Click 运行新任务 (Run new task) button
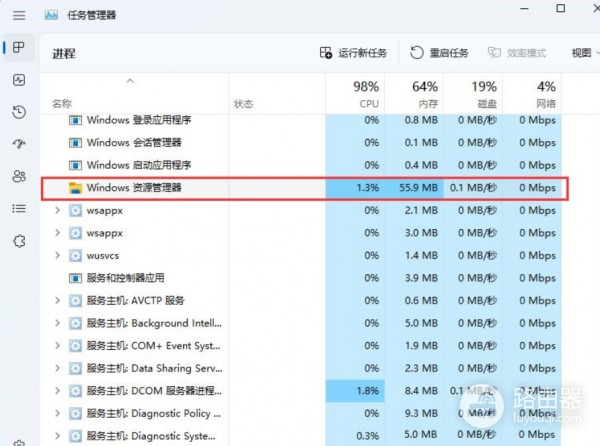The width and height of the screenshot is (600, 446). point(353,53)
